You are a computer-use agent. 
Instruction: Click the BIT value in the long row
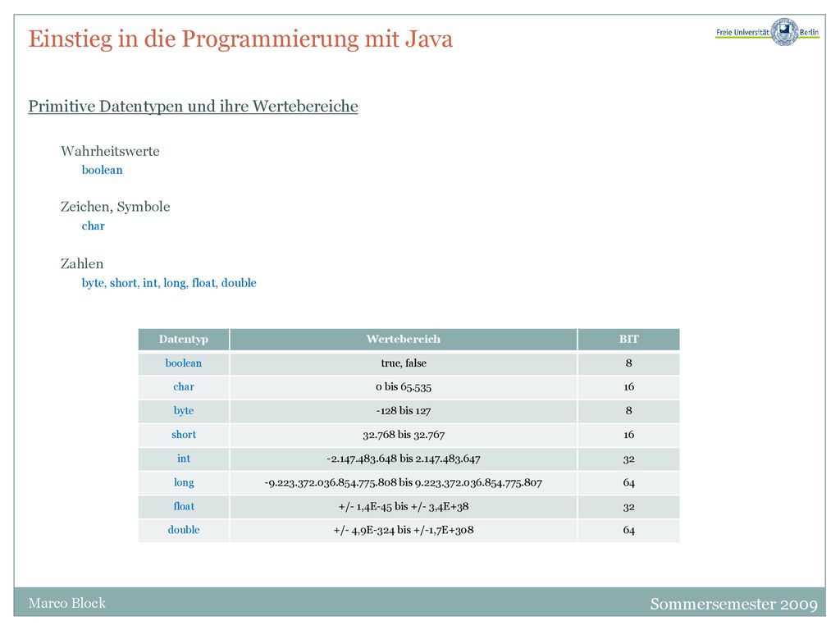[629, 482]
